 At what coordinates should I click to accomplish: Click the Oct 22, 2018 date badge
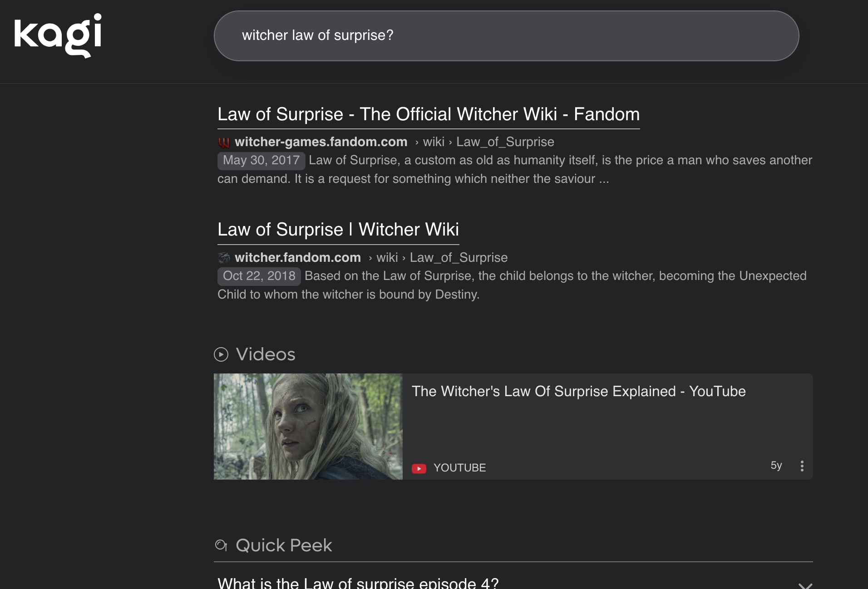pyautogui.click(x=259, y=276)
